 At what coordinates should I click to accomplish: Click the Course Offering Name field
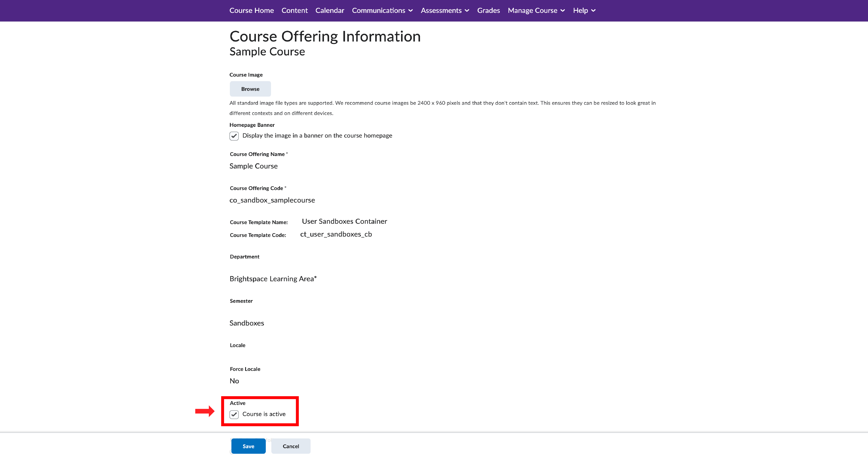[x=253, y=166]
